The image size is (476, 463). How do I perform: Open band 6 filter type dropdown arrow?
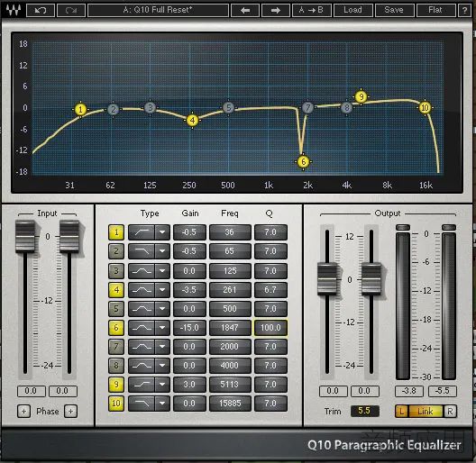162,328
